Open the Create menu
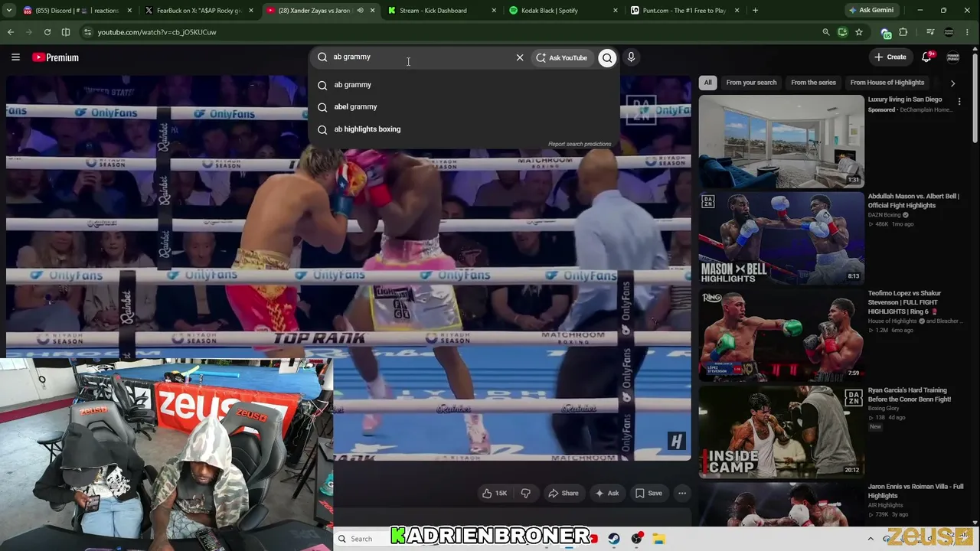This screenshot has height=551, width=980. [890, 57]
